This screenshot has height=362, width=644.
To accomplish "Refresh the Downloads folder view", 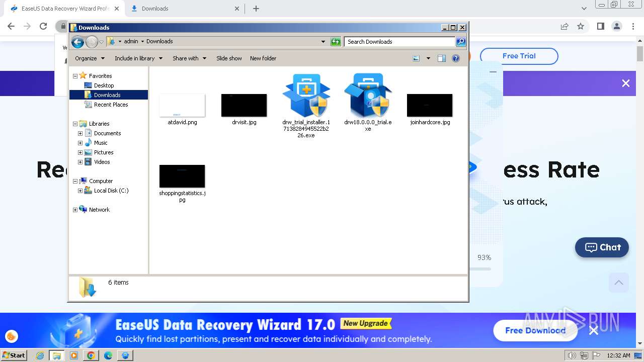I will click(x=336, y=42).
